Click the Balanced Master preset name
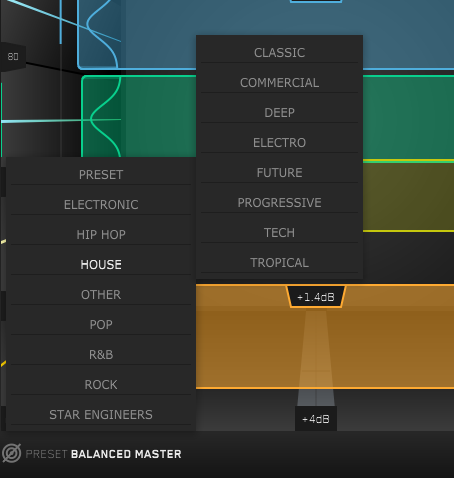The height and width of the screenshot is (478, 454). tap(126, 454)
